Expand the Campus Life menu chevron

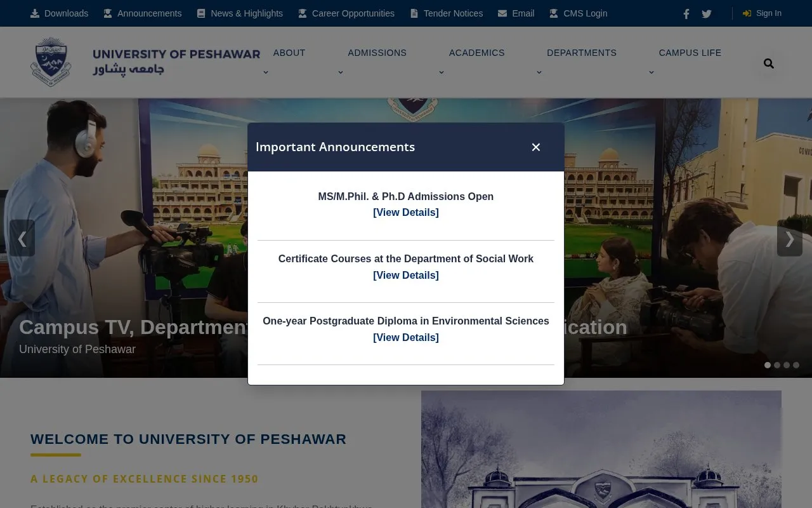[652, 72]
